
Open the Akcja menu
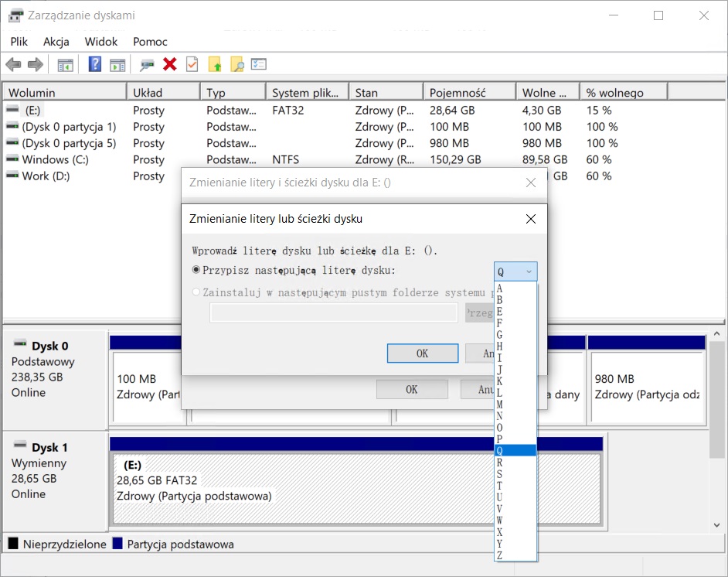tap(56, 42)
